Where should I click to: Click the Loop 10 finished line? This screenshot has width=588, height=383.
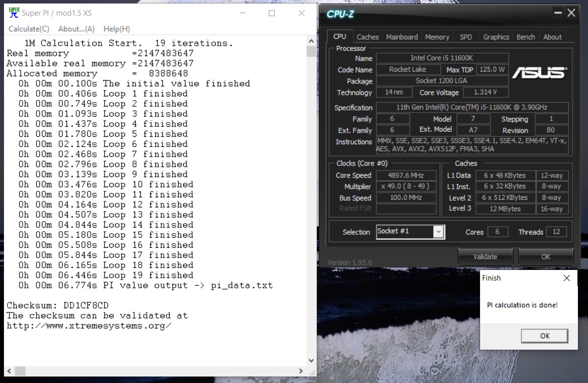click(x=106, y=184)
